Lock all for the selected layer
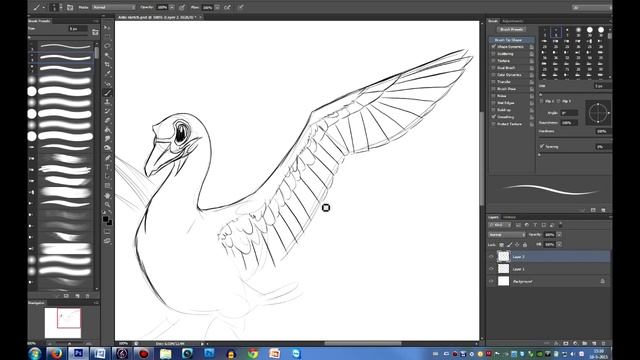Image resolution: width=640 pixels, height=360 pixels. (x=525, y=244)
